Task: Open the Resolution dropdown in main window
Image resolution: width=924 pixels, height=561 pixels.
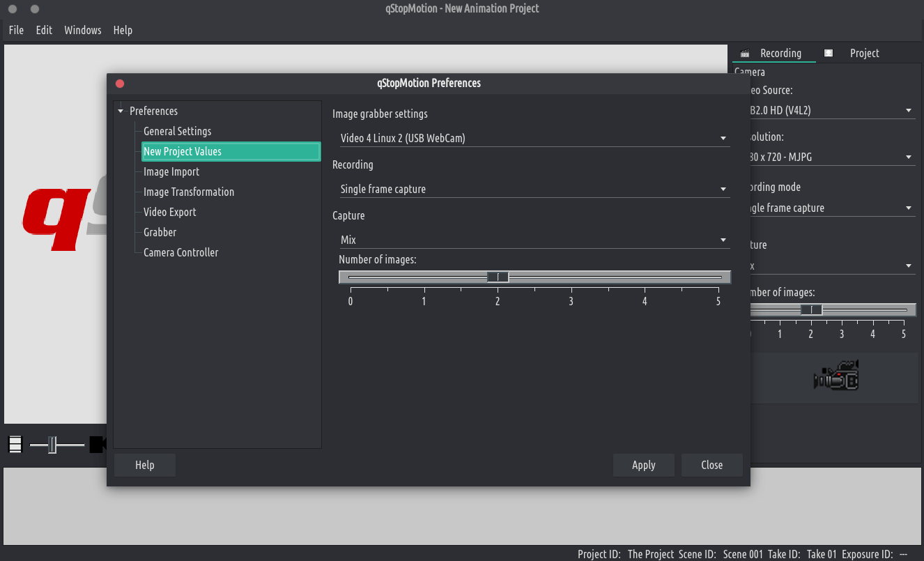Action: [x=833, y=157]
